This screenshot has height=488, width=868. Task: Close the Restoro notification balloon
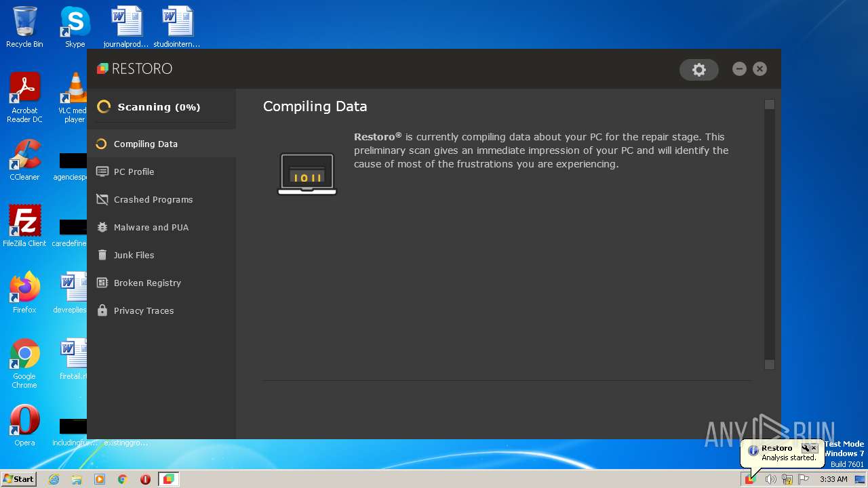(x=814, y=448)
